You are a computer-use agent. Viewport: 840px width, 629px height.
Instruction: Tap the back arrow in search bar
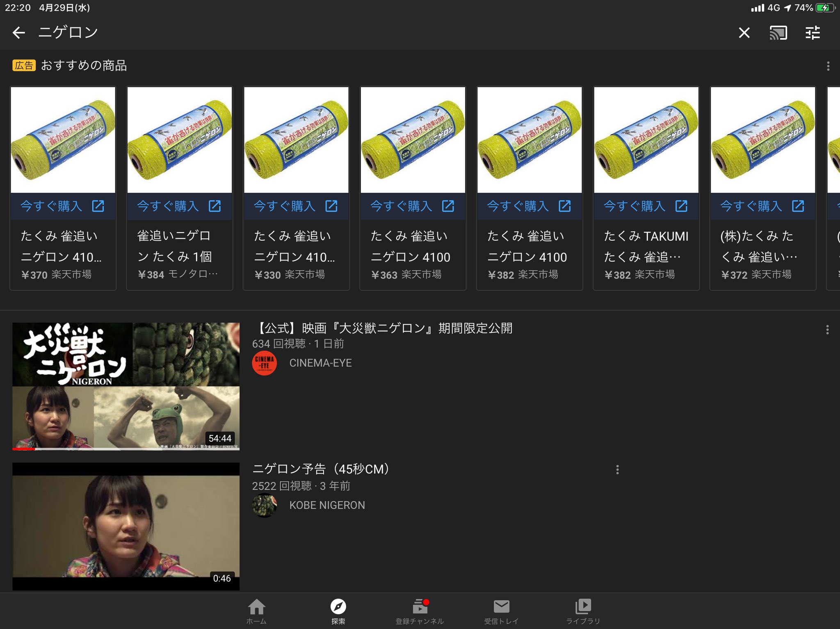[19, 32]
